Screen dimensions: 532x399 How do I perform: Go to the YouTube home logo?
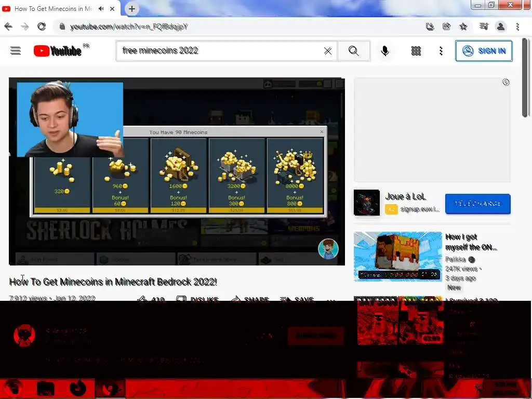pos(57,51)
